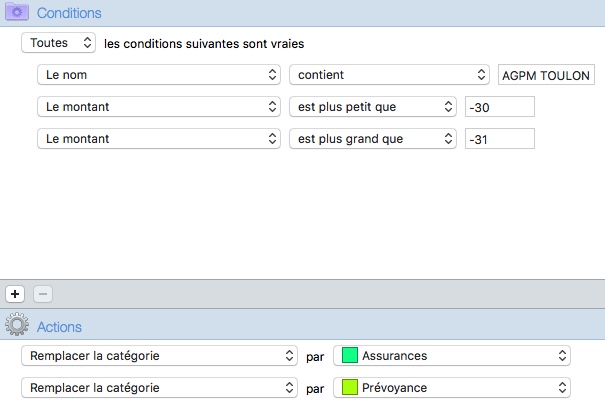Open the est plus petit que dropdown
Screen dimensions: 605x401
tap(373, 107)
